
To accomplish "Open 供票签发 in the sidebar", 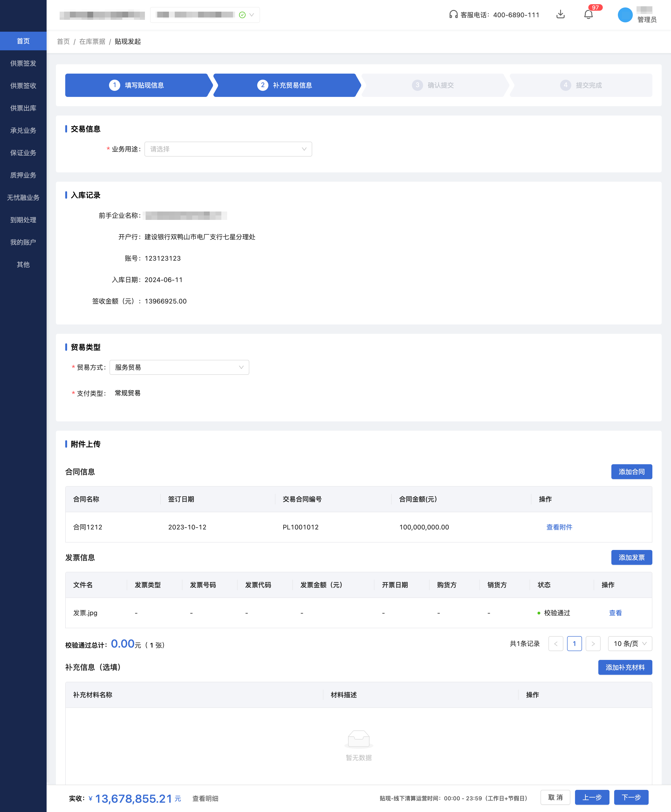I will (x=23, y=63).
